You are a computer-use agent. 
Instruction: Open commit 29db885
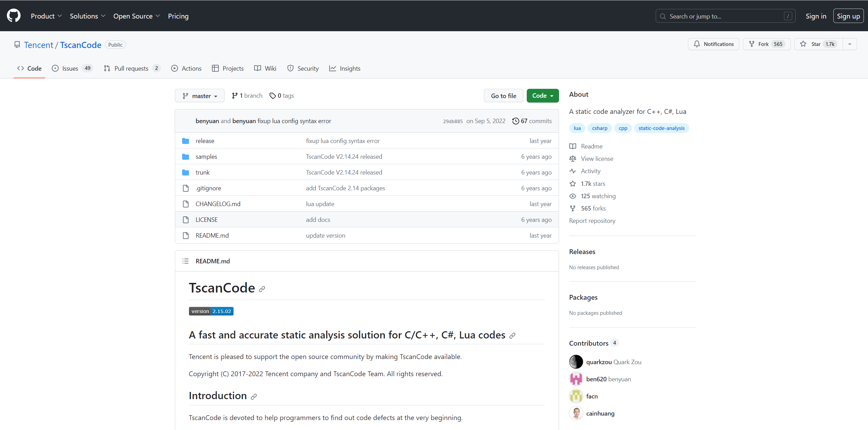point(453,121)
